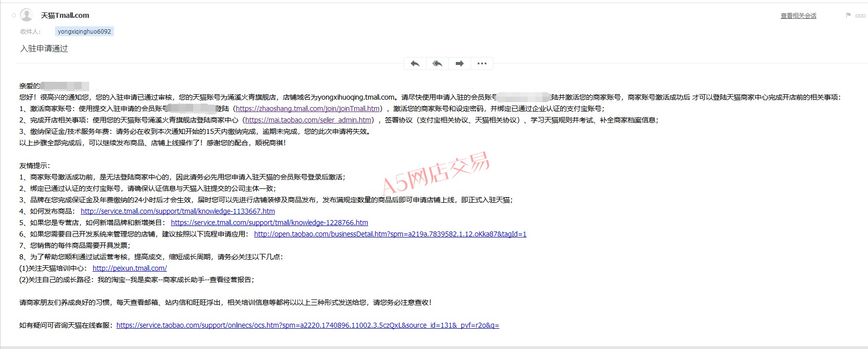Click the line starting 请商家朋友们养成良好的习惯

click(225, 302)
